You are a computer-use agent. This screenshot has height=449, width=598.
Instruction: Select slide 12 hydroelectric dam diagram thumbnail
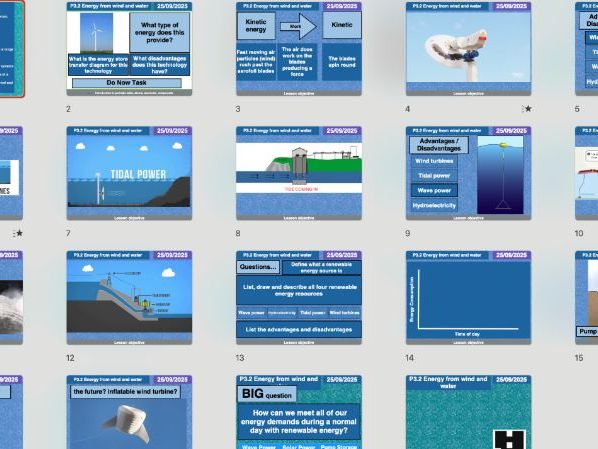pos(129,298)
